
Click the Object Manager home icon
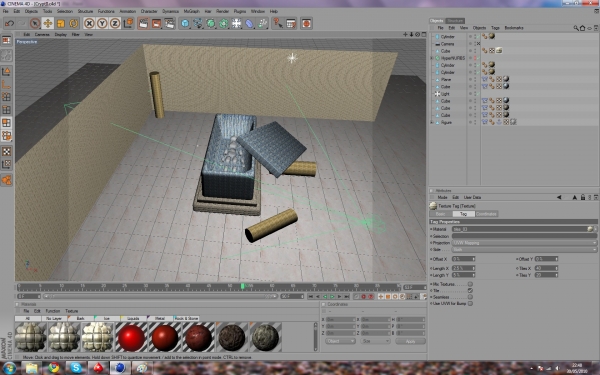tap(582, 28)
